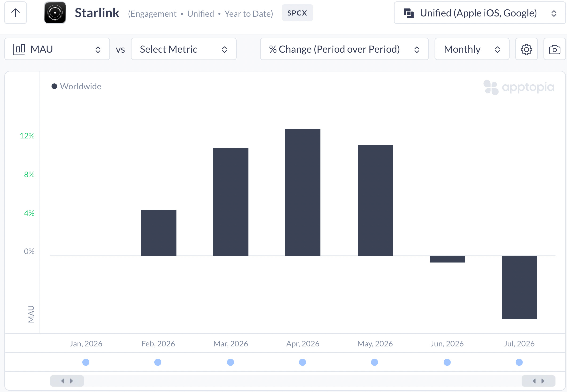
Task: Open the Unified (Apple iOS, Google) store dropdown
Action: pos(480,13)
